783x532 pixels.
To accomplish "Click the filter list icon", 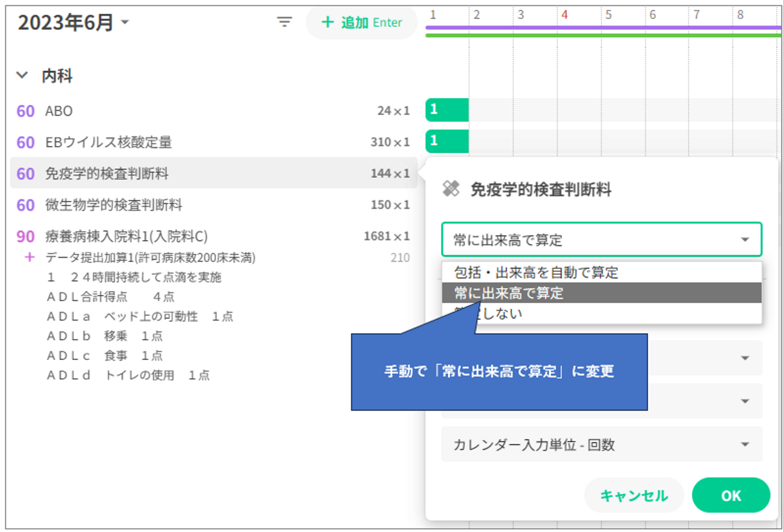I will (x=284, y=22).
